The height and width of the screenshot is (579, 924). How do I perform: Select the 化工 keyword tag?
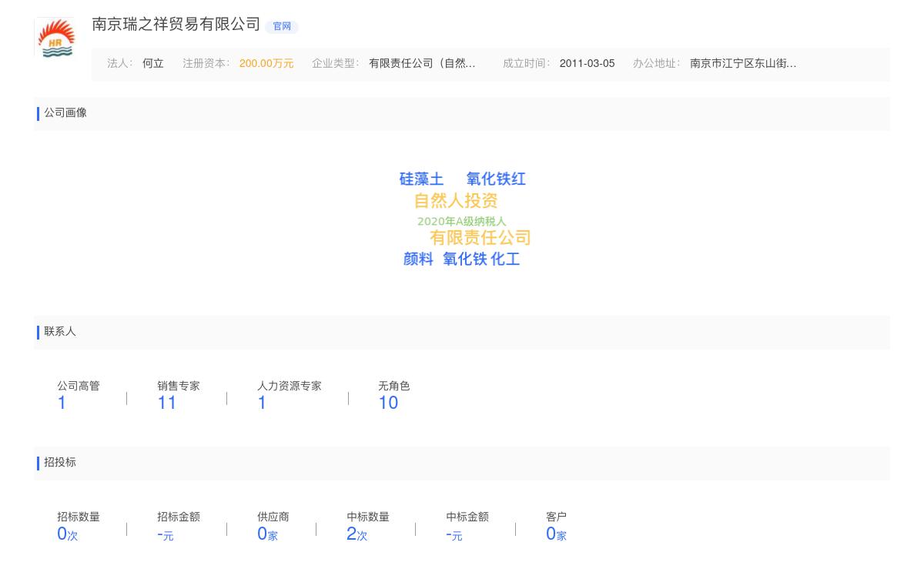tap(505, 259)
